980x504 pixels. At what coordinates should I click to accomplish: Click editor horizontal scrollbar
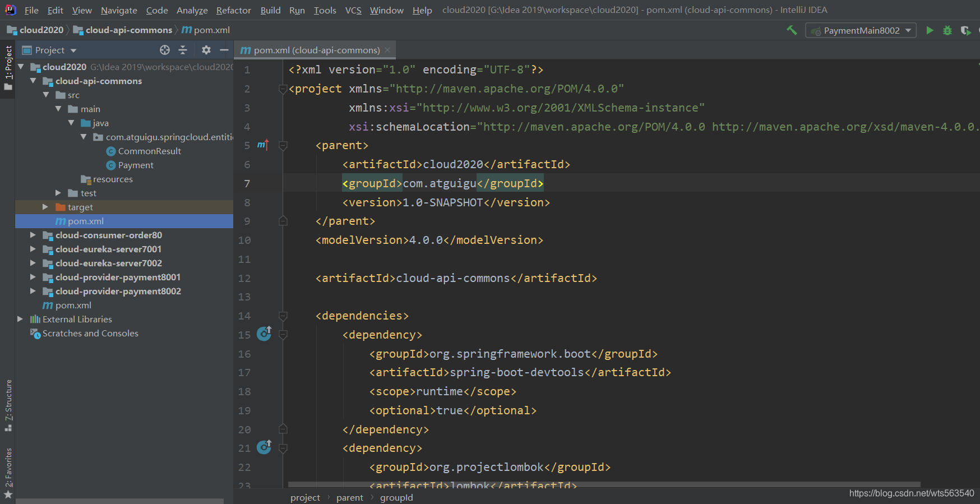604,484
